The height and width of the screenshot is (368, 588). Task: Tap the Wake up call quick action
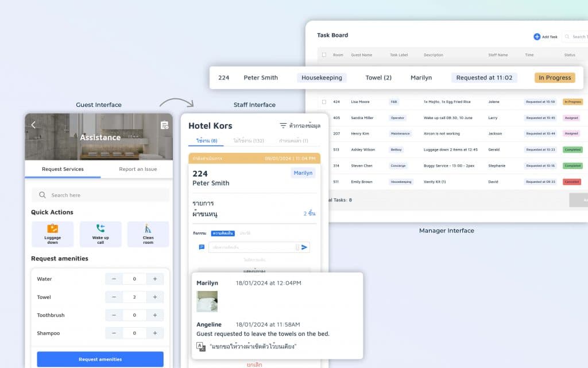[100, 233]
